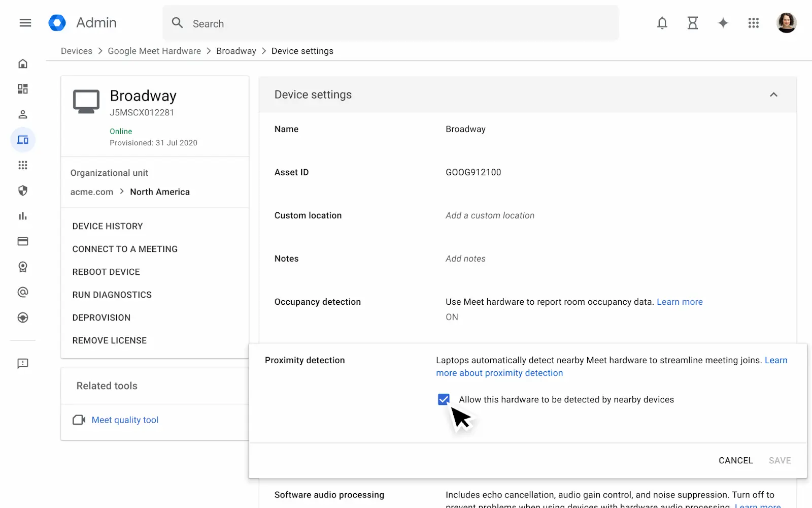Open Billing card icon in sidebar
The height and width of the screenshot is (508, 812).
pos(23,241)
